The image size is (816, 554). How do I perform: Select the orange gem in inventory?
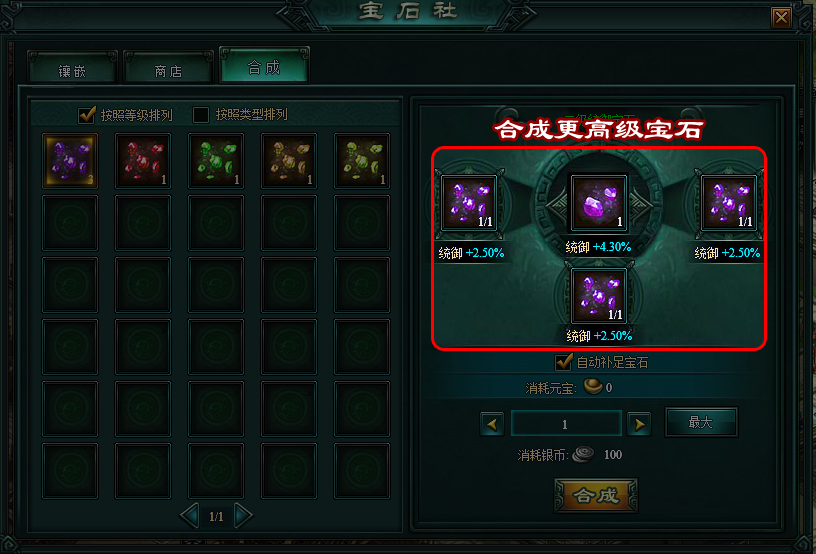[x=289, y=161]
